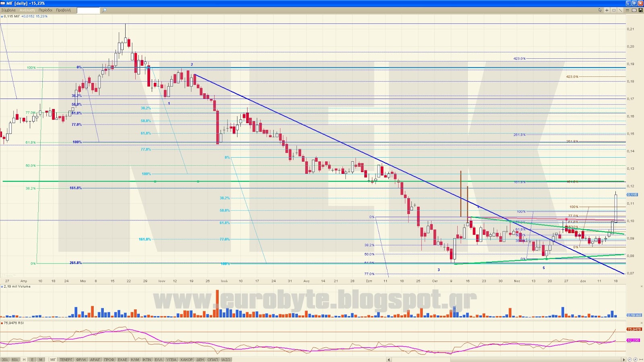Click the '2,19 mil Volume' legend label

17,287
